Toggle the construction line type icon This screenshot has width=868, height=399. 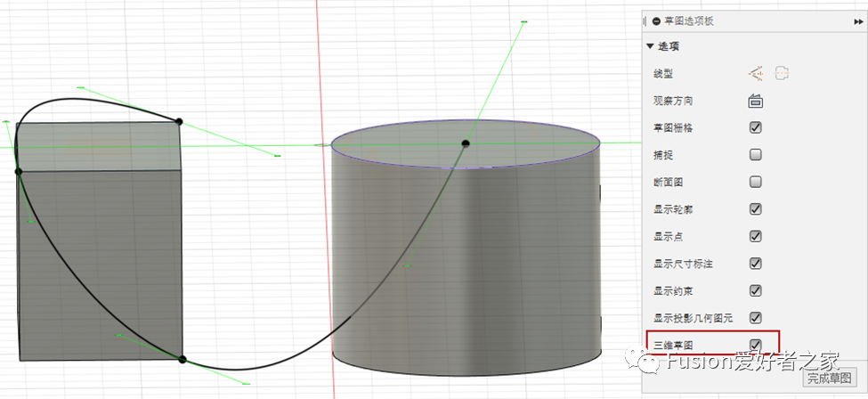click(x=756, y=73)
